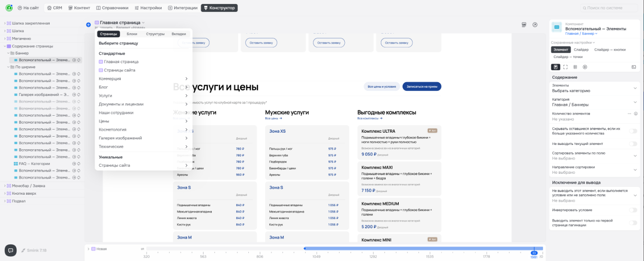Image resolution: width=644 pixels, height=261 pixels.
Task: Click Все комплексы link under Выгодные комплексы
Action: tap(369, 118)
